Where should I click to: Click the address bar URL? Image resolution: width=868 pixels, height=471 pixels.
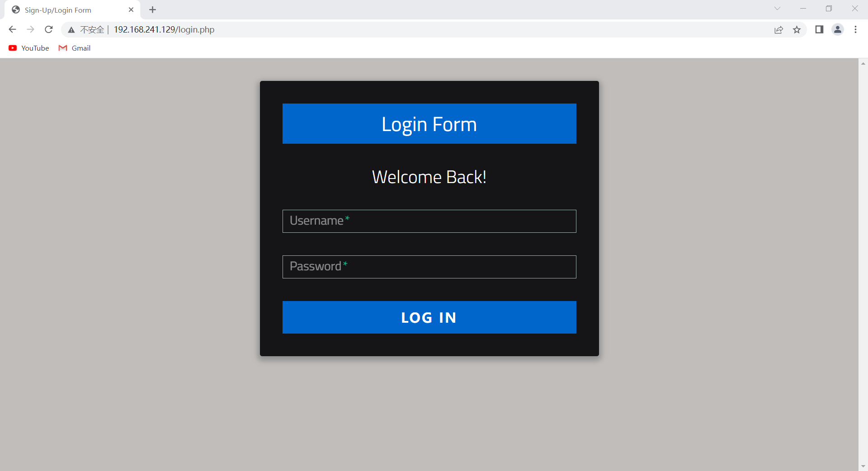[x=164, y=29]
